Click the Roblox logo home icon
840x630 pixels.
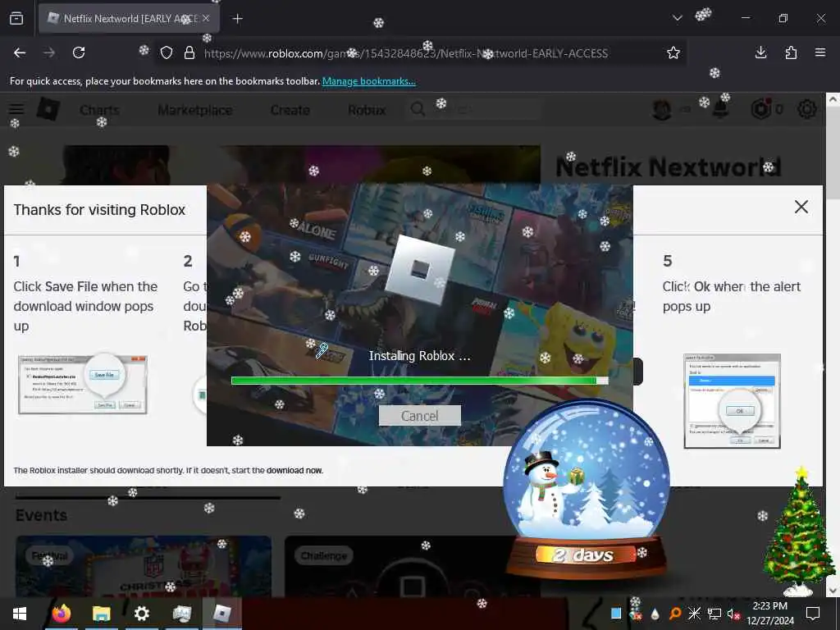pos(48,109)
